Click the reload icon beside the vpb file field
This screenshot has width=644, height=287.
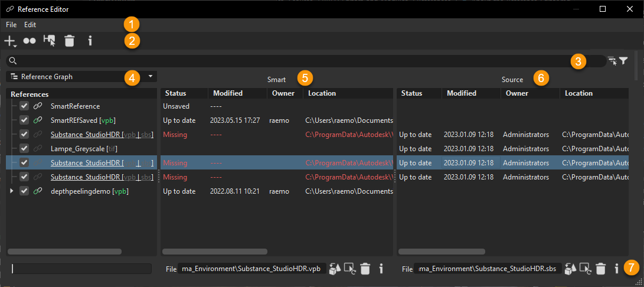pyautogui.click(x=351, y=269)
